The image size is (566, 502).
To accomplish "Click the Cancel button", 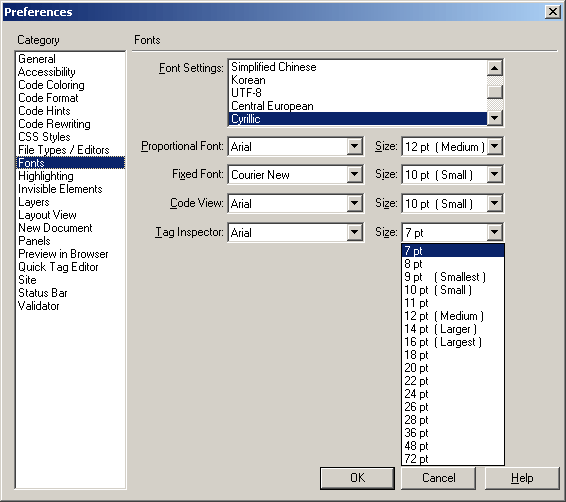I will 439,478.
